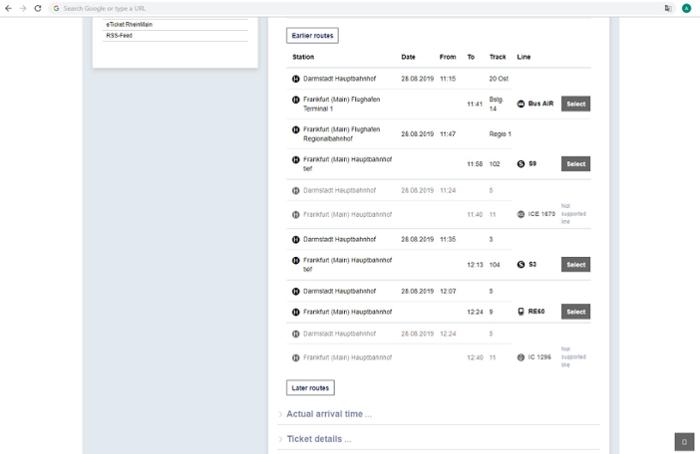Click stop icon for Darmstadt Hauptbahnhof 11:15
This screenshot has width=700, height=454.
[296, 79]
